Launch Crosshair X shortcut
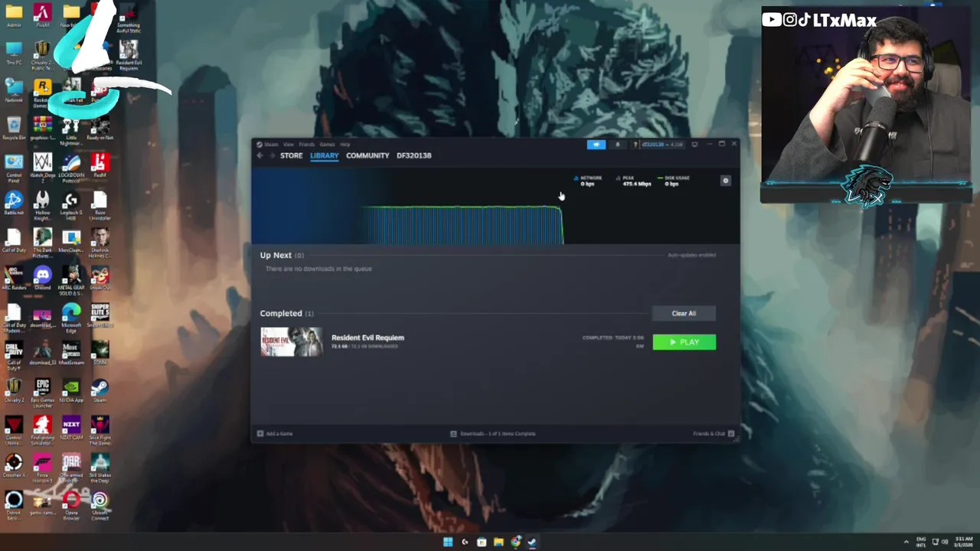Image resolution: width=980 pixels, height=551 pixels. (x=14, y=465)
